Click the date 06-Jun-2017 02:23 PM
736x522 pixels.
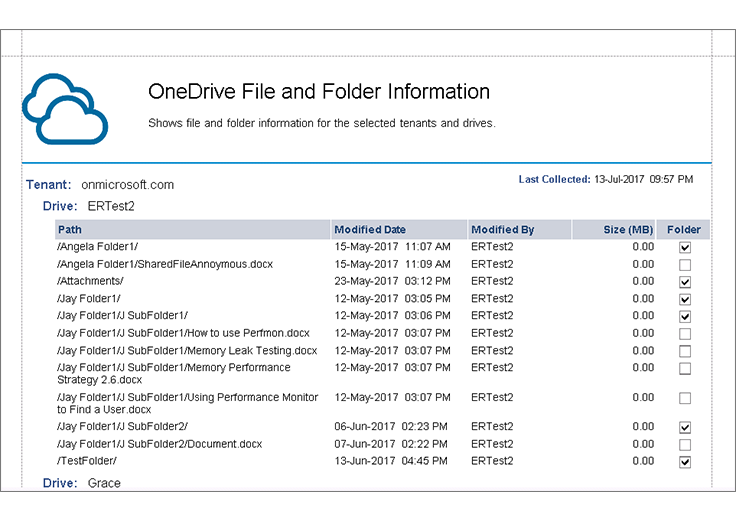click(391, 427)
